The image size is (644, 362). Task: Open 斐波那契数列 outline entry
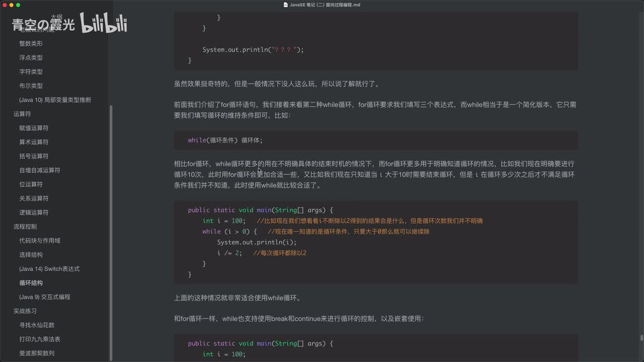tap(37, 353)
